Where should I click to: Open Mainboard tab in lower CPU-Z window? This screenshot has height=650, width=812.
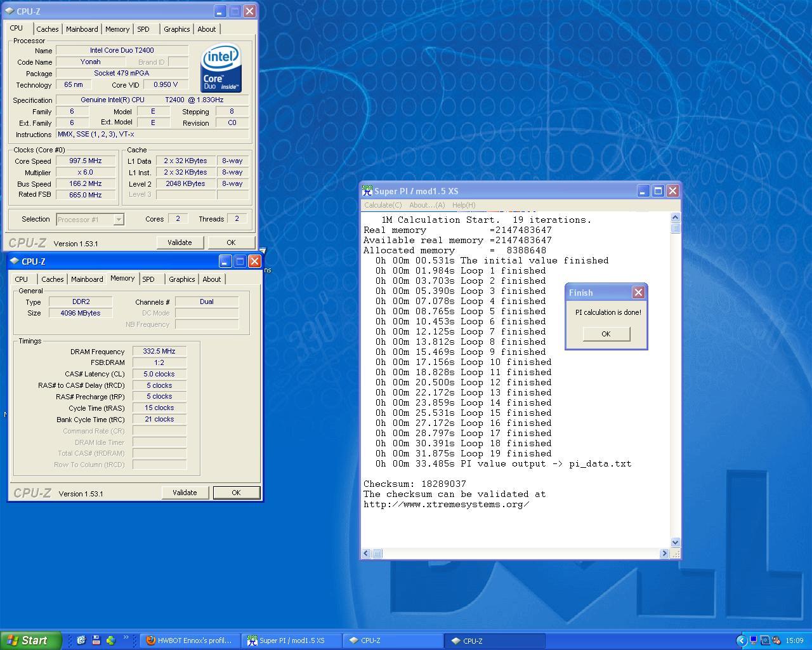tap(87, 279)
